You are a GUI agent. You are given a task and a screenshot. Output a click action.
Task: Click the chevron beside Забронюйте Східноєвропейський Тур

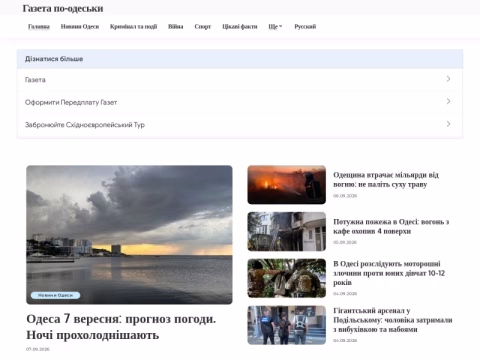(448, 124)
